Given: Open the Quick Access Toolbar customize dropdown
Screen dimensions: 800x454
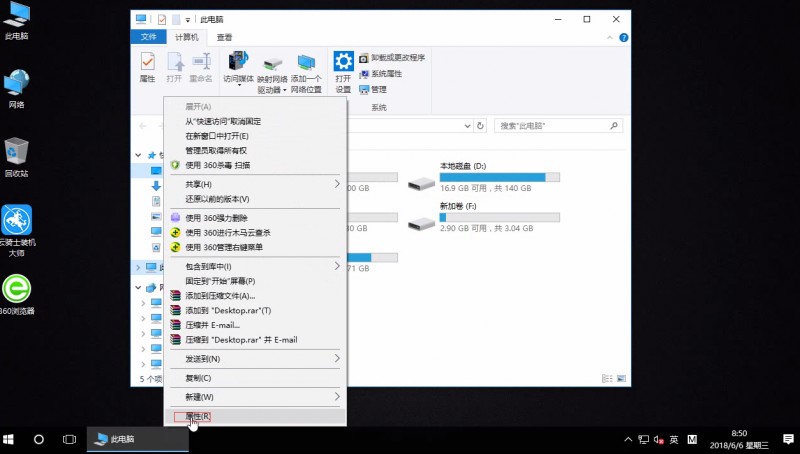Looking at the screenshot, I should (188, 20).
